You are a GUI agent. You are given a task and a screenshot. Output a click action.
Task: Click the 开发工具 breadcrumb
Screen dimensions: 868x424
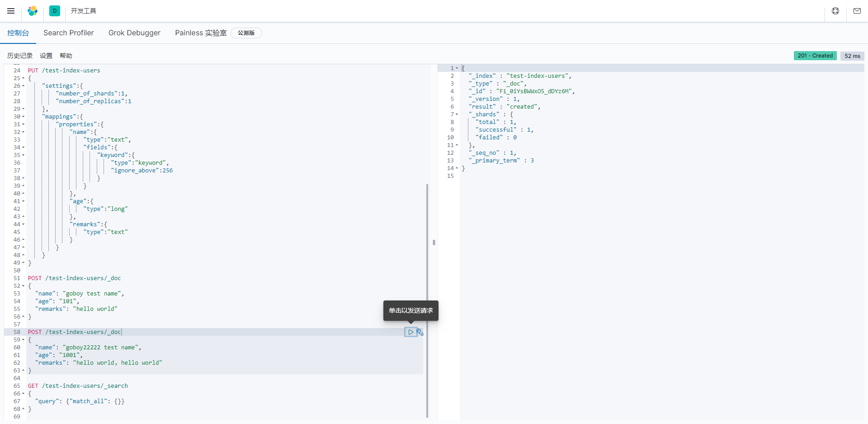84,11
